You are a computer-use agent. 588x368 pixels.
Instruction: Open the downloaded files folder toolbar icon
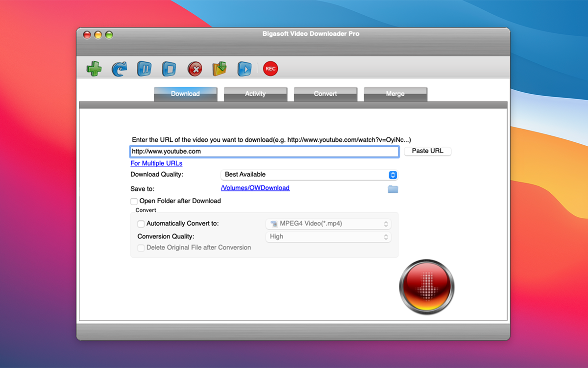click(x=220, y=69)
